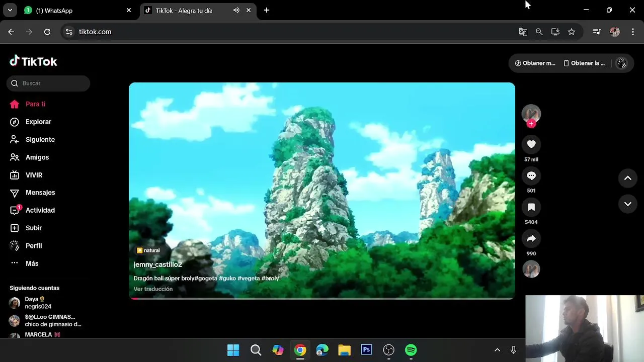Open the zoom magnifier icon in address bar

(x=539, y=32)
